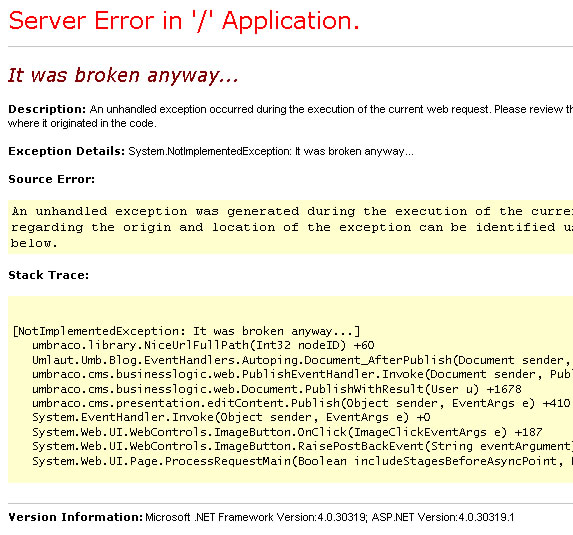Click the word "below." in the Source Error box

click(x=34, y=243)
